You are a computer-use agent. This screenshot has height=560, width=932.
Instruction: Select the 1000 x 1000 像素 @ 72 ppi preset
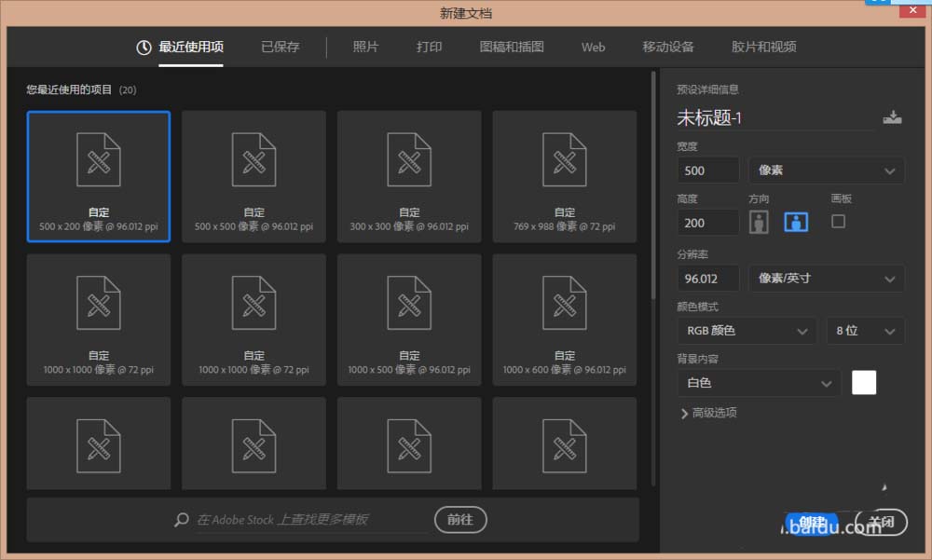click(x=98, y=319)
